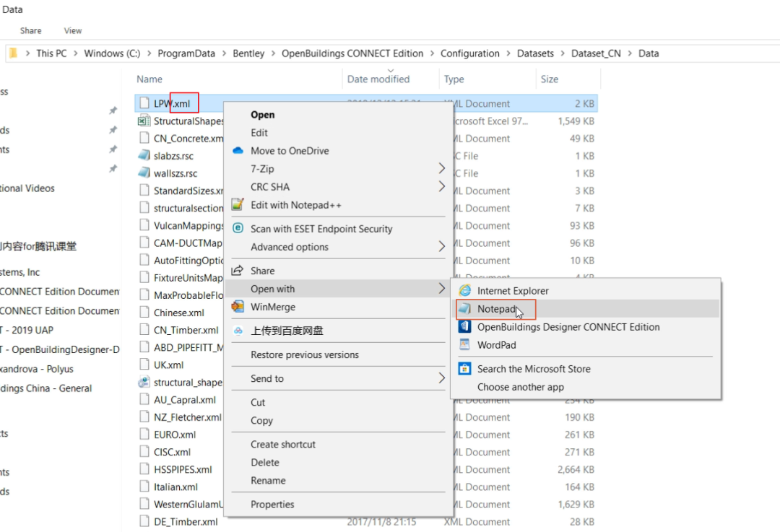
Task: Open dropdown chevron after Dataset_CN in address bar
Action: (x=630, y=53)
